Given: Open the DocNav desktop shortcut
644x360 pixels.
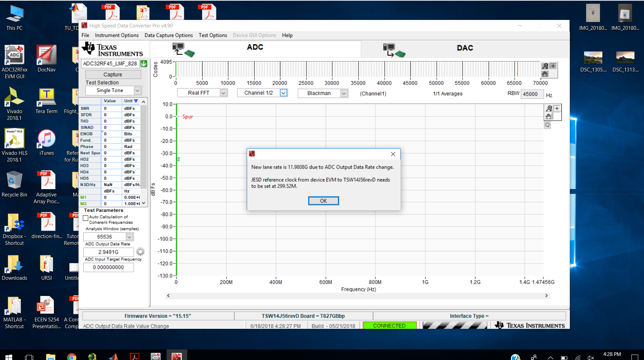Looking at the screenshot, I should tap(46, 59).
